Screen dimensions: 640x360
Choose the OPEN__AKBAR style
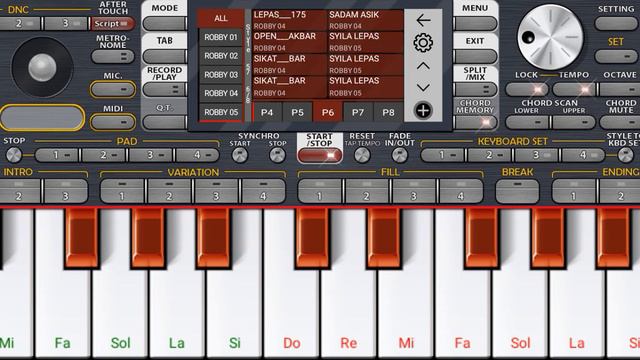click(x=289, y=42)
